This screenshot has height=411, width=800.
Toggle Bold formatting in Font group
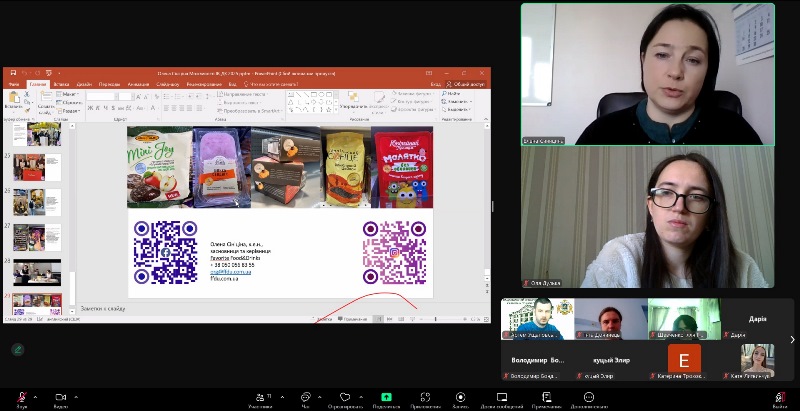click(x=90, y=108)
